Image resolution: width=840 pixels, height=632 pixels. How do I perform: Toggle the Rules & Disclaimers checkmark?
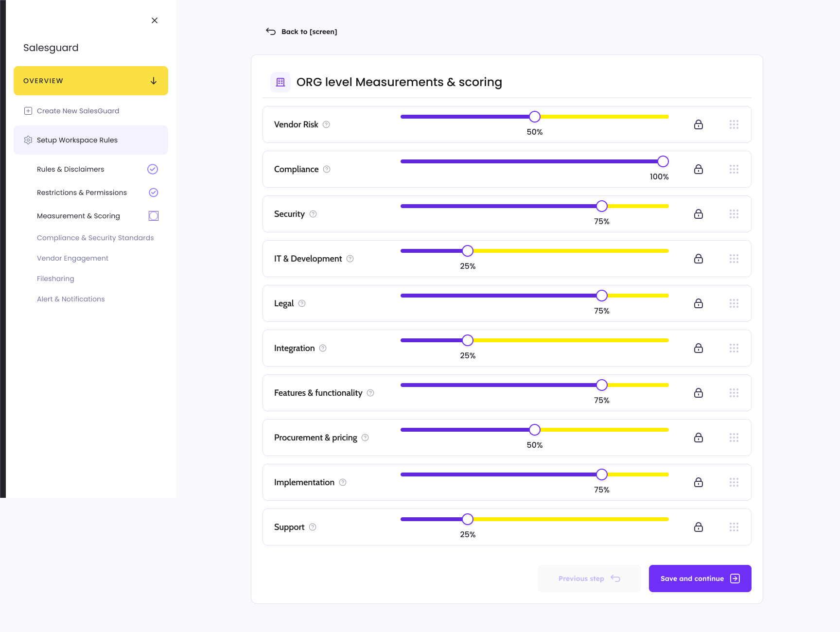[x=153, y=169]
